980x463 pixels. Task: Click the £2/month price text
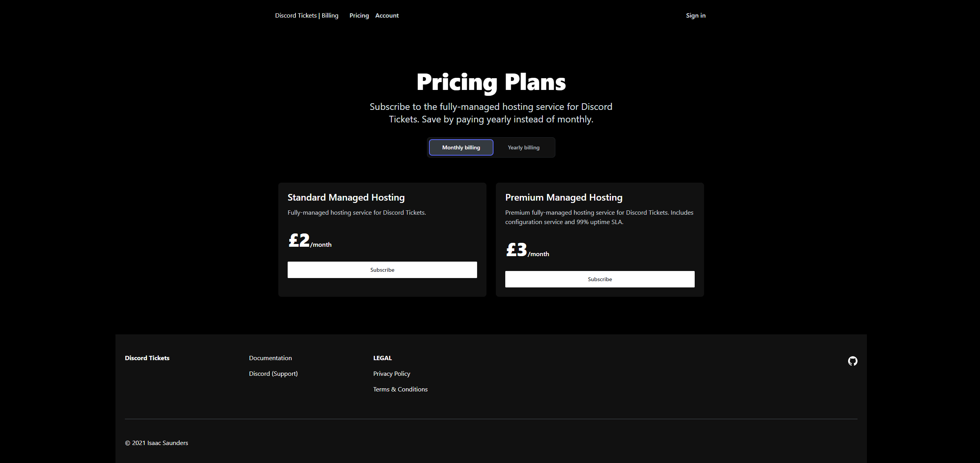click(x=309, y=241)
